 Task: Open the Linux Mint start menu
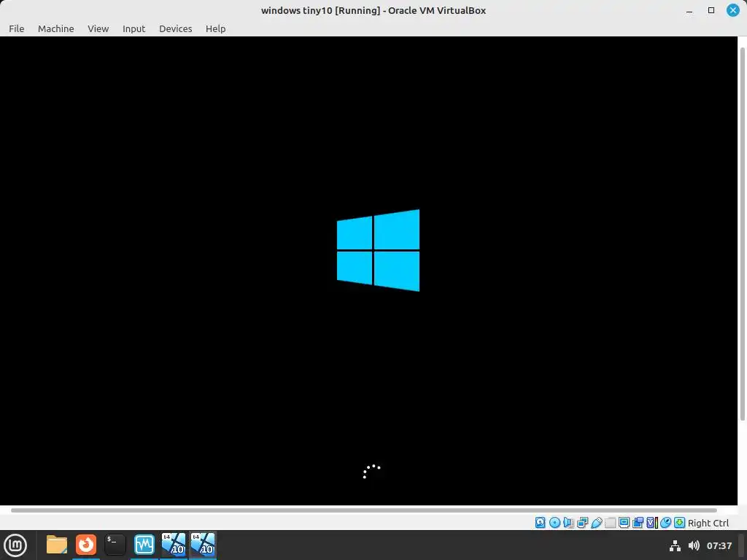point(15,545)
